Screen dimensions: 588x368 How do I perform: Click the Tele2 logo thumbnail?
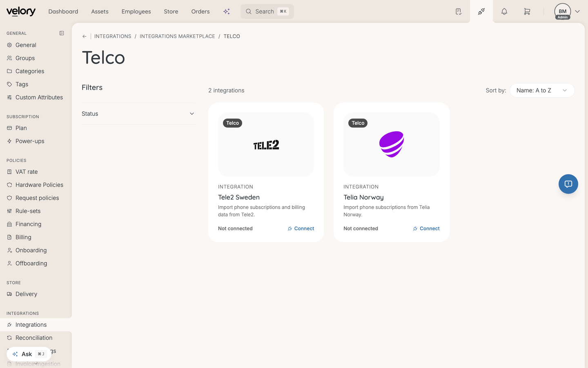[266, 145]
